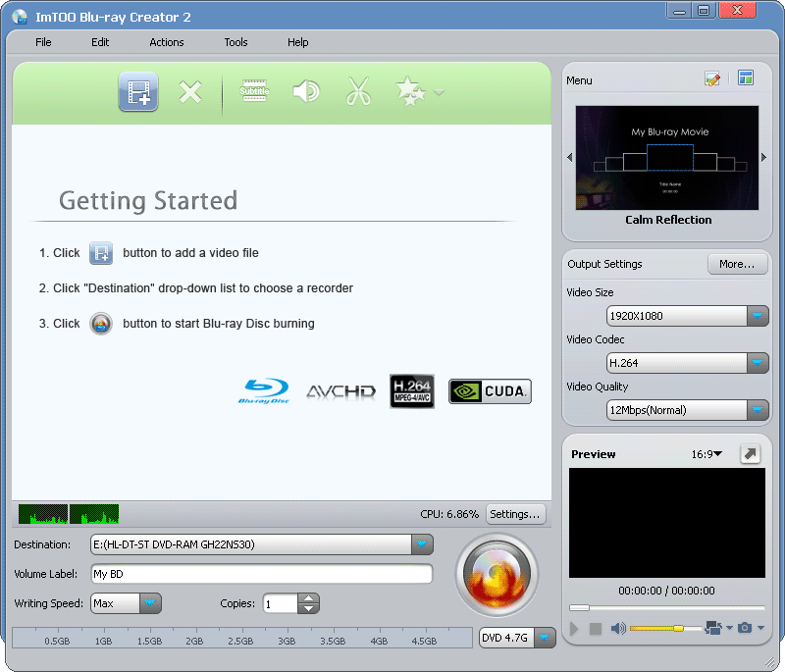Mute the preview volume speaker
Screen dimensions: 785x672
coord(616,629)
